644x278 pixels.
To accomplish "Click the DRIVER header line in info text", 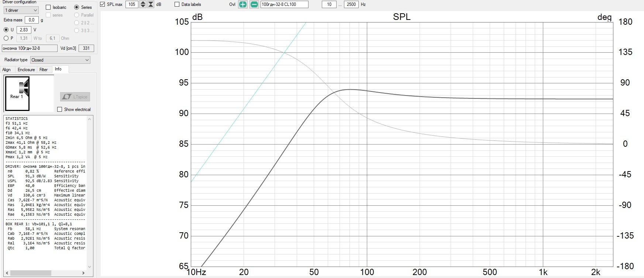I will (45, 167).
